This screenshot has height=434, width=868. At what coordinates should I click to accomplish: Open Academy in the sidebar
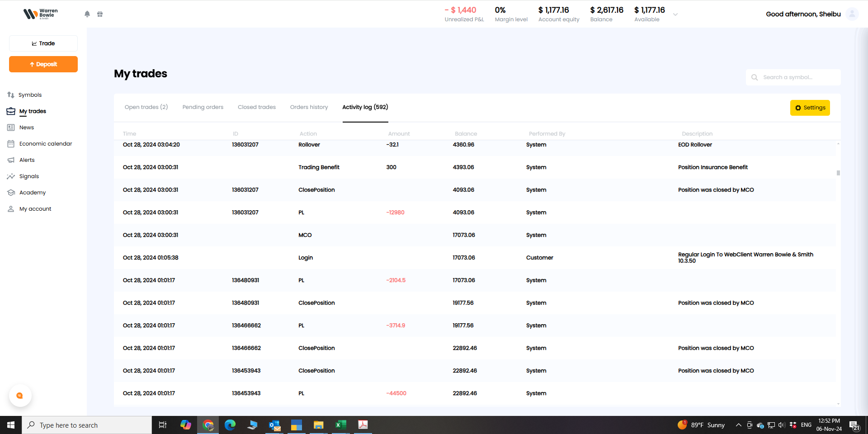[x=32, y=193]
